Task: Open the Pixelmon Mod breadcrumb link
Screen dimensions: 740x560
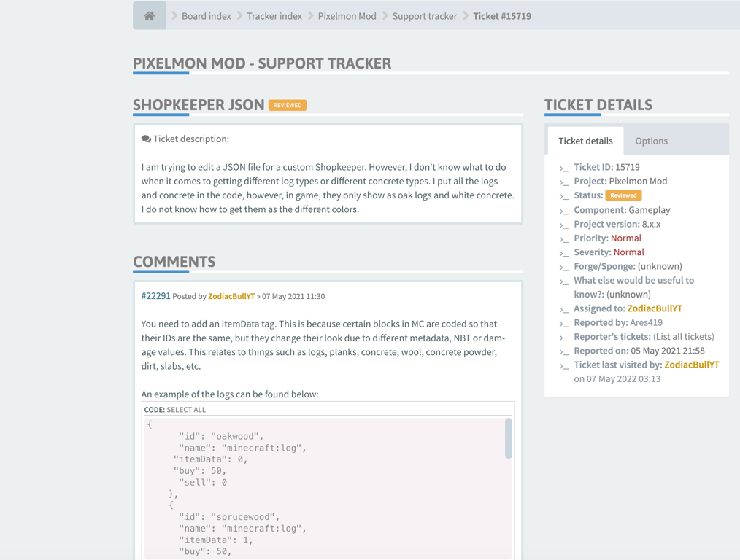Action: tap(347, 15)
